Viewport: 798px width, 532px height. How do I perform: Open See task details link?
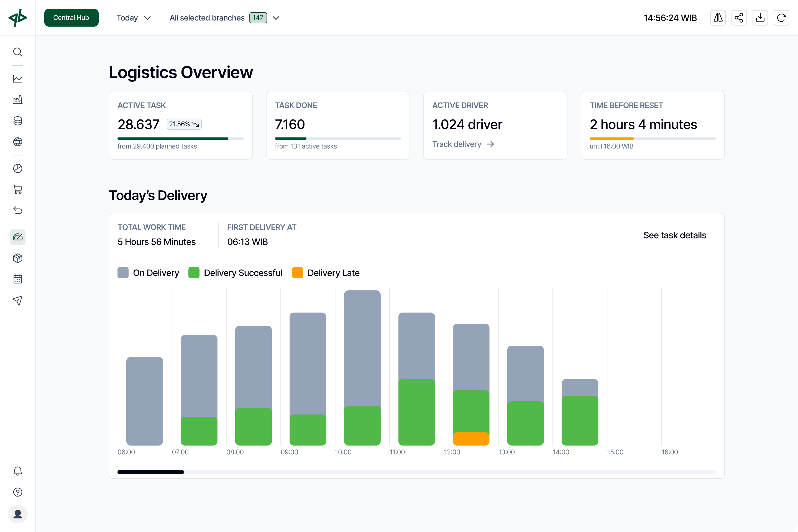point(674,235)
